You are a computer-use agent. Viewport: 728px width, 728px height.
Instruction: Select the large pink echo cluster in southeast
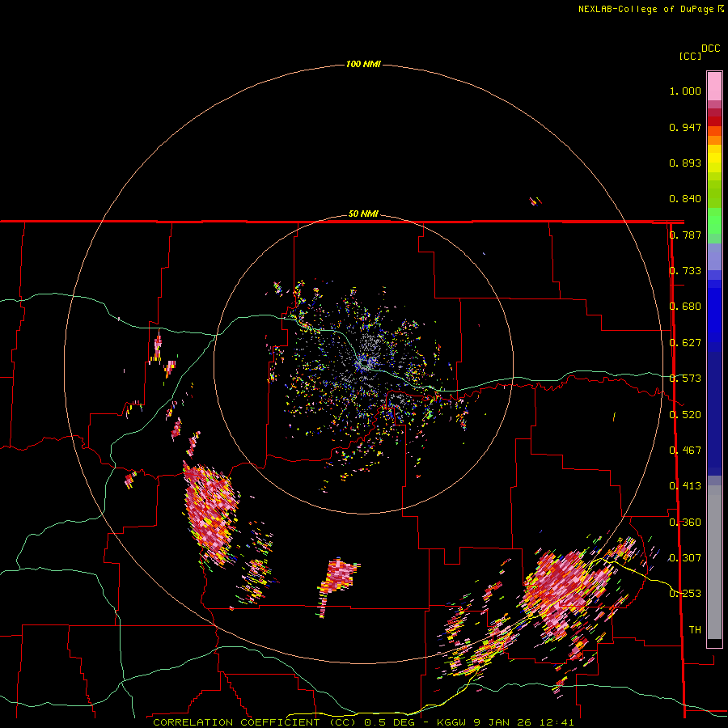[x=564, y=590]
